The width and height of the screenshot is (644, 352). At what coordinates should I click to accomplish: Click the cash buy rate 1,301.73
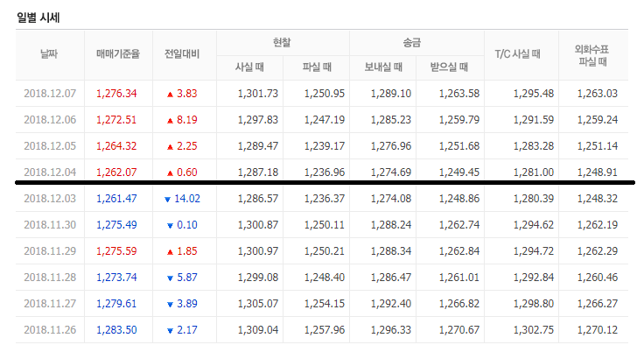point(258,94)
